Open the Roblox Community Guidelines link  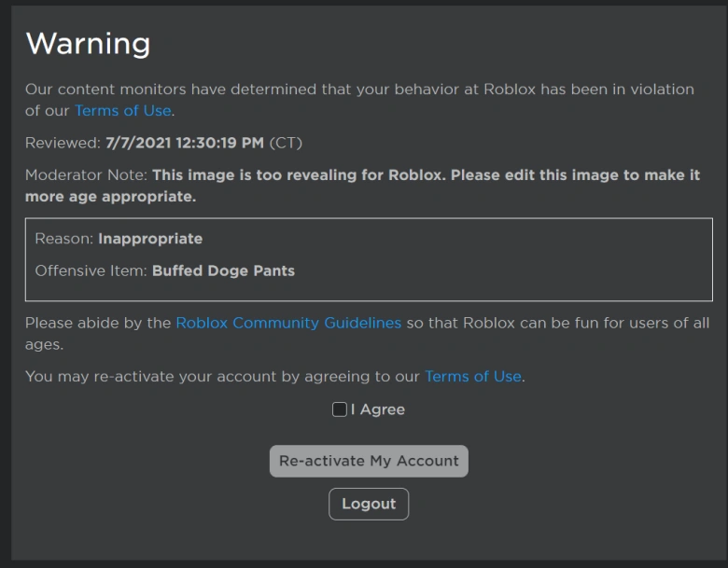tap(288, 323)
